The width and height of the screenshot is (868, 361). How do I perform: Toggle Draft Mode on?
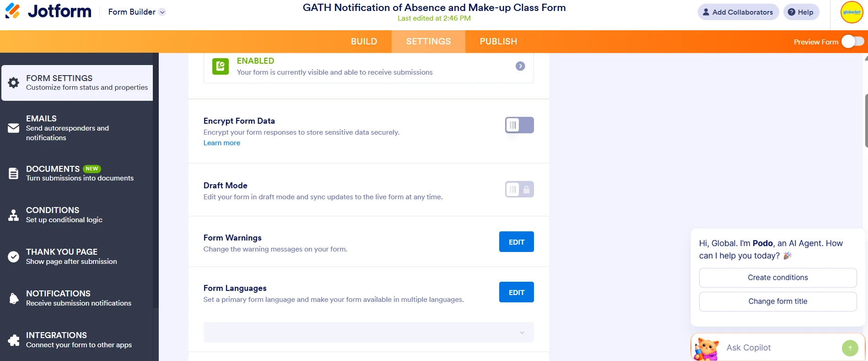519,189
